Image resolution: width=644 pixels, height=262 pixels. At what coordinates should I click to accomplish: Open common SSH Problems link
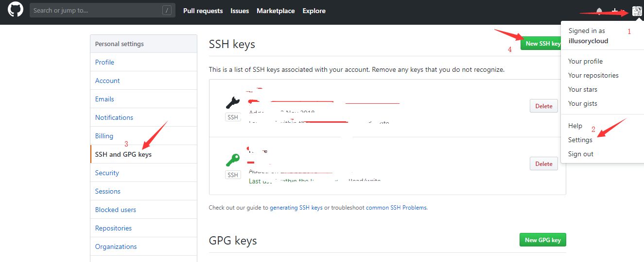[396, 207]
